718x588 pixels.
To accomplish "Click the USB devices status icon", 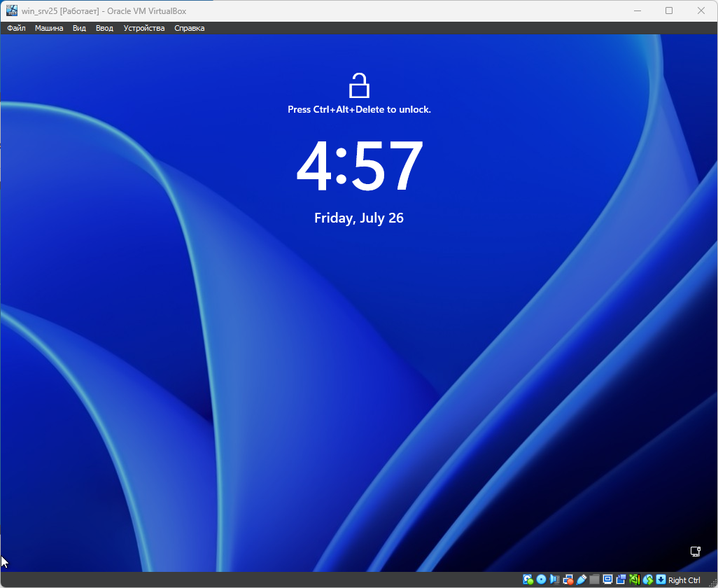I will pos(582,580).
